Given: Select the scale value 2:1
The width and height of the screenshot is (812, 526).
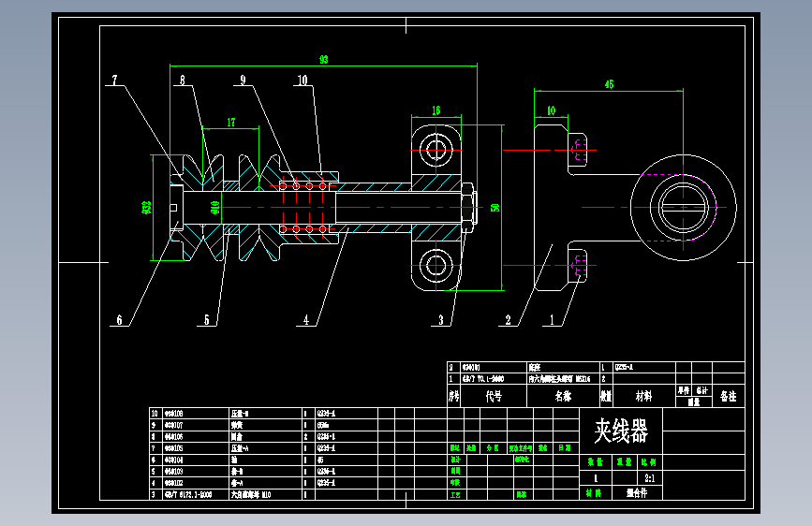Looking at the screenshot, I should 649,478.
